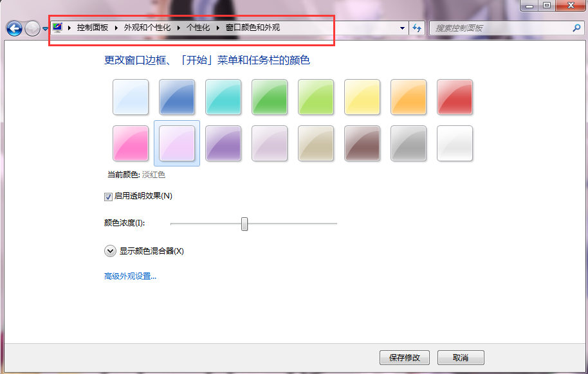Click the heading 更改窗口边框、「开始」菜单和任务栏的颜色
The image size is (588, 374).
pos(207,60)
